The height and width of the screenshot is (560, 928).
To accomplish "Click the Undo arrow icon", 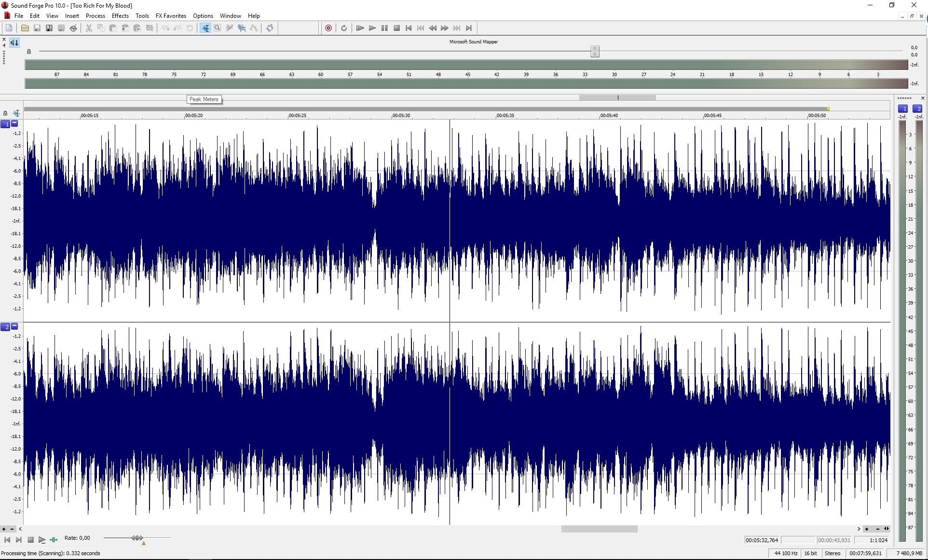I will [165, 28].
